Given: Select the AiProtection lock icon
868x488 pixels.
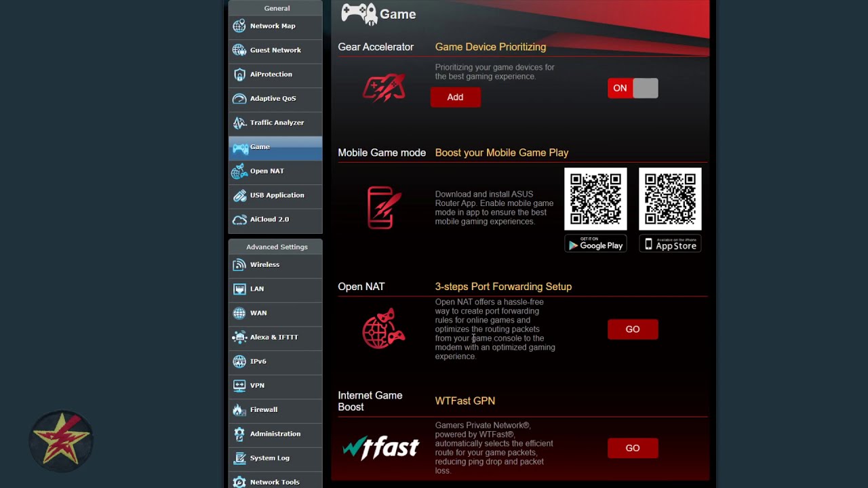Looking at the screenshot, I should 239,75.
